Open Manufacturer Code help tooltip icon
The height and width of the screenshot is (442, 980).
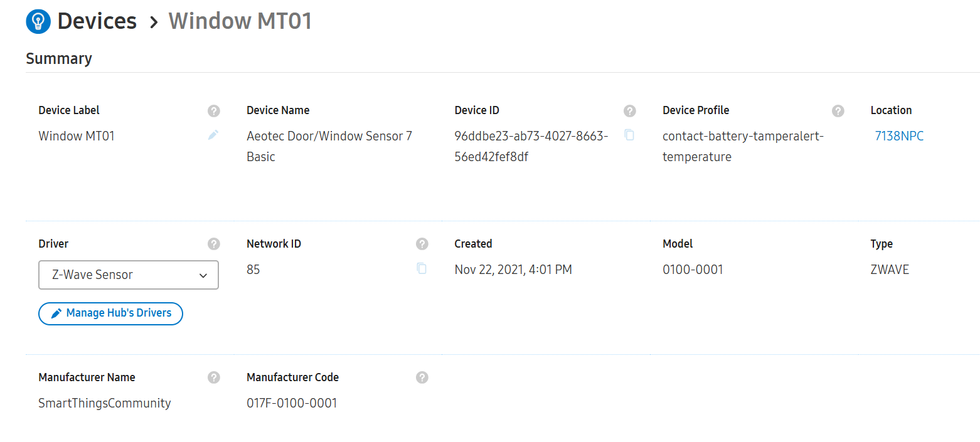422,377
